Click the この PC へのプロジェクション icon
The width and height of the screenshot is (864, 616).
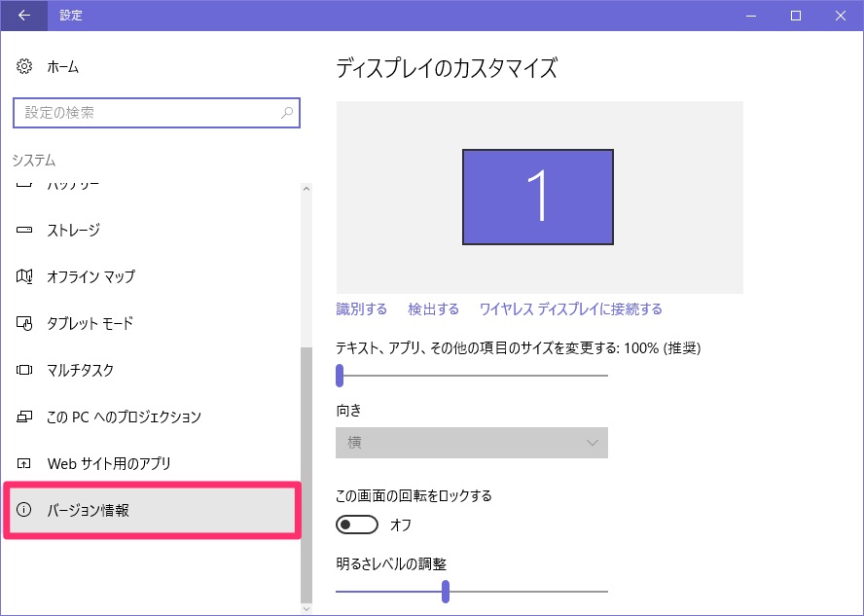[x=24, y=417]
